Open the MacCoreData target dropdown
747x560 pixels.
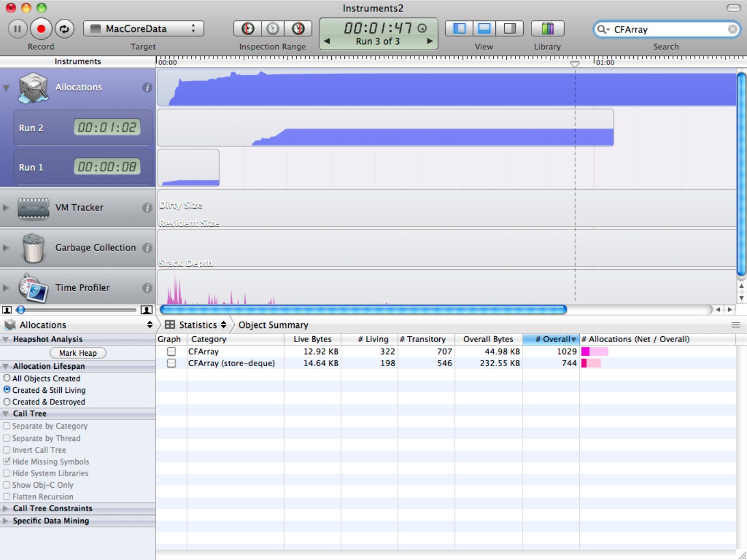point(144,29)
